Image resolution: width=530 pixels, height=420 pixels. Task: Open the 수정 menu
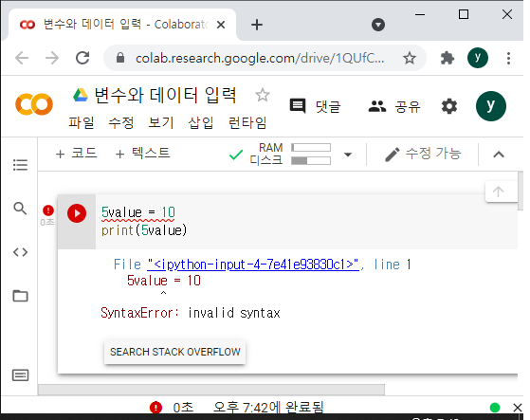(x=121, y=122)
